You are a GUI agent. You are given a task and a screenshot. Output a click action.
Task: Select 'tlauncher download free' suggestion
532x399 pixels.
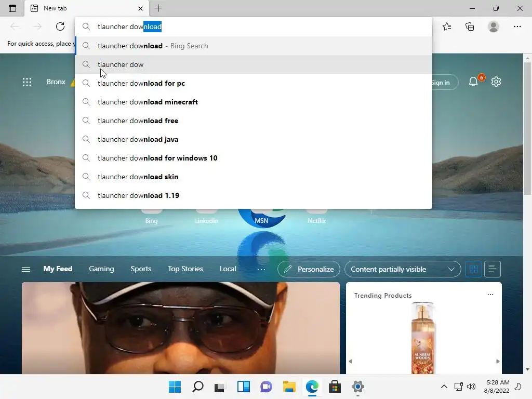[x=254, y=121]
